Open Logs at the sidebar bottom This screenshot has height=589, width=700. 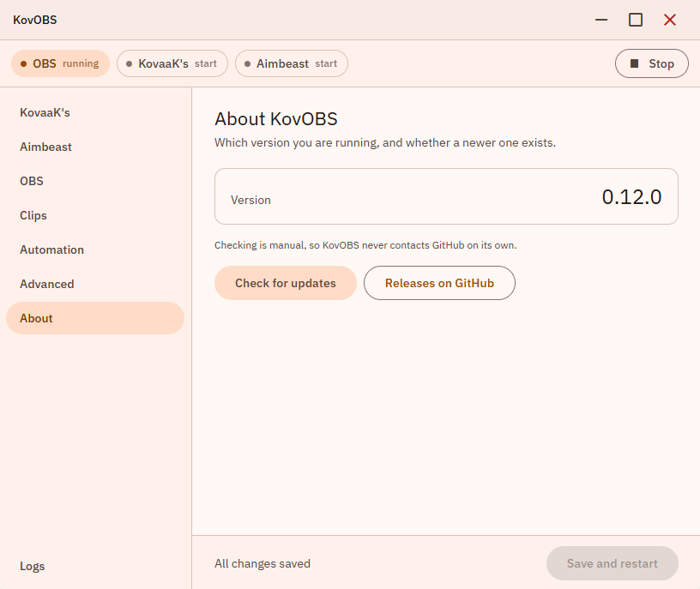pyautogui.click(x=95, y=566)
